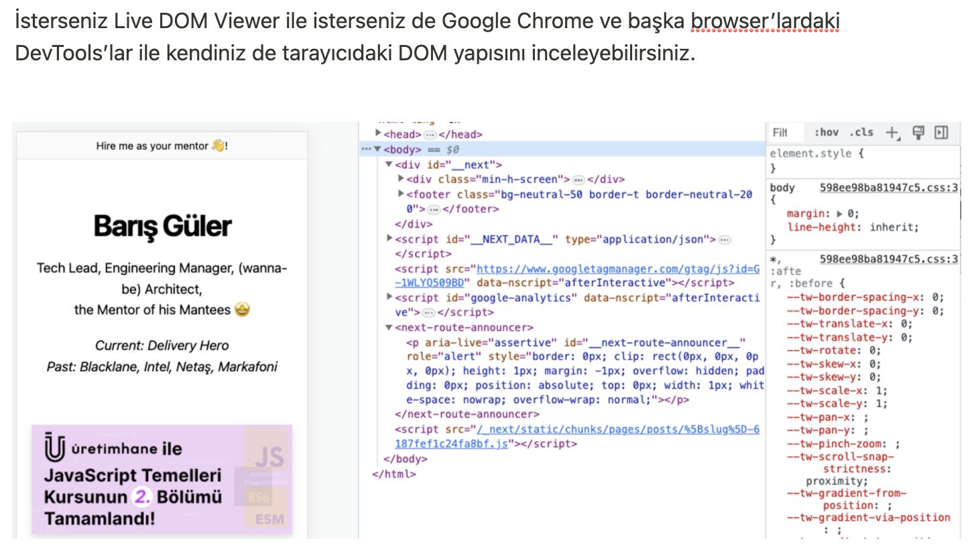Select the closing </html> tag row
Image resolution: width=980 pixels, height=555 pixels.
(x=394, y=474)
